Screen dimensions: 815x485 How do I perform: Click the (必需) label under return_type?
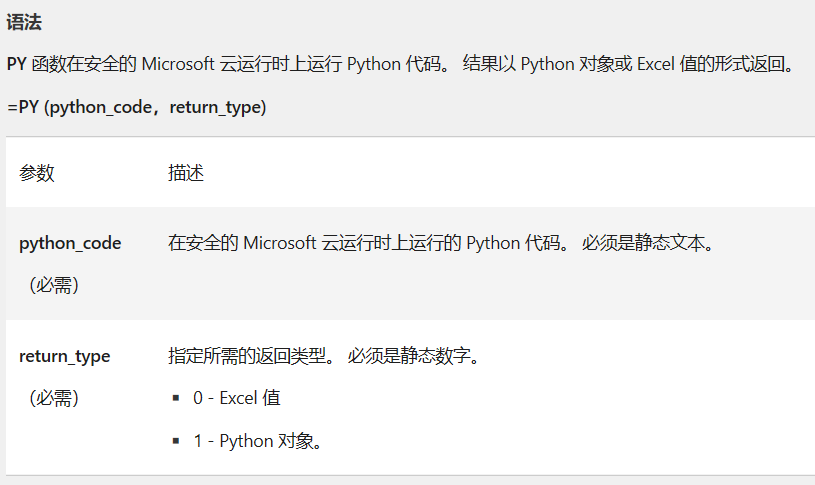pos(54,398)
